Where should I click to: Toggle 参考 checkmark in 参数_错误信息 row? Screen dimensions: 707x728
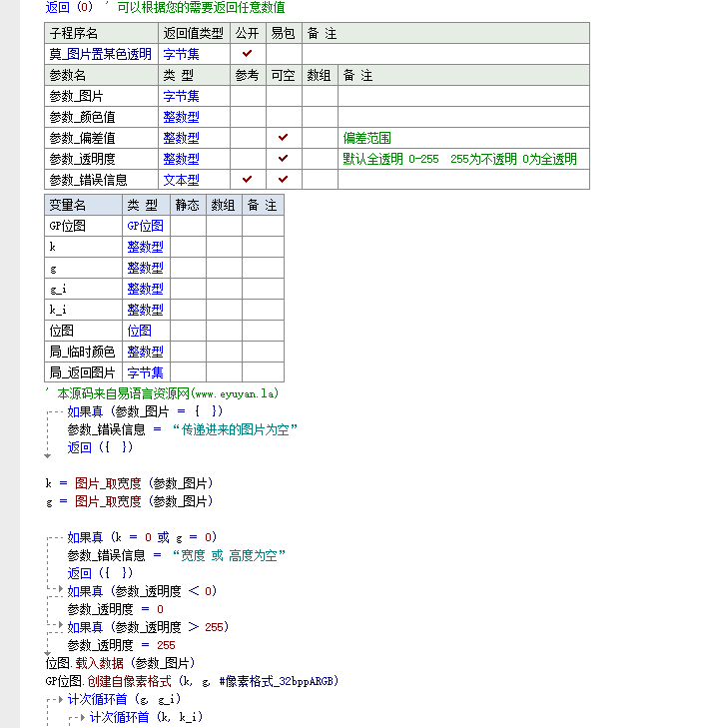248,180
